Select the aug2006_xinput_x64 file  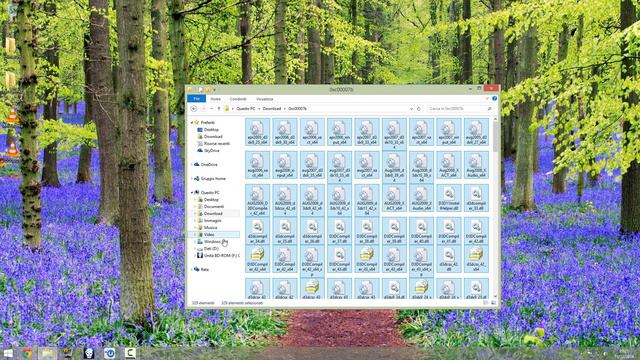(x=285, y=165)
